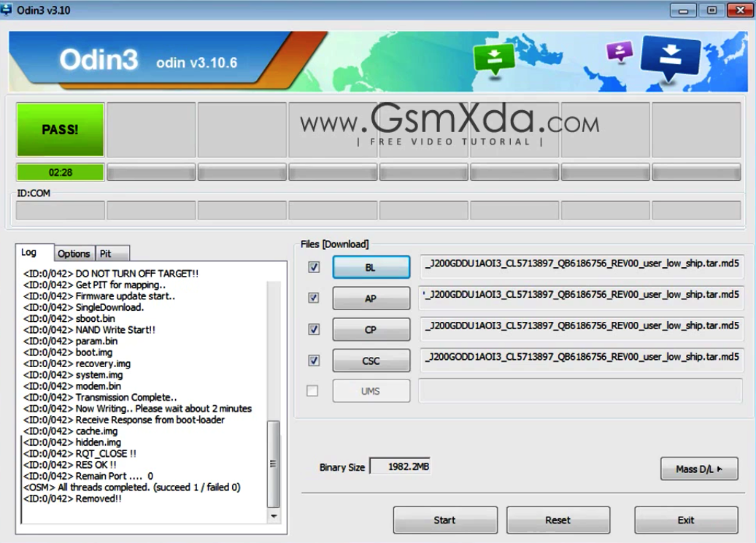Click the CSC file path field
756x543 pixels.
pyautogui.click(x=581, y=361)
